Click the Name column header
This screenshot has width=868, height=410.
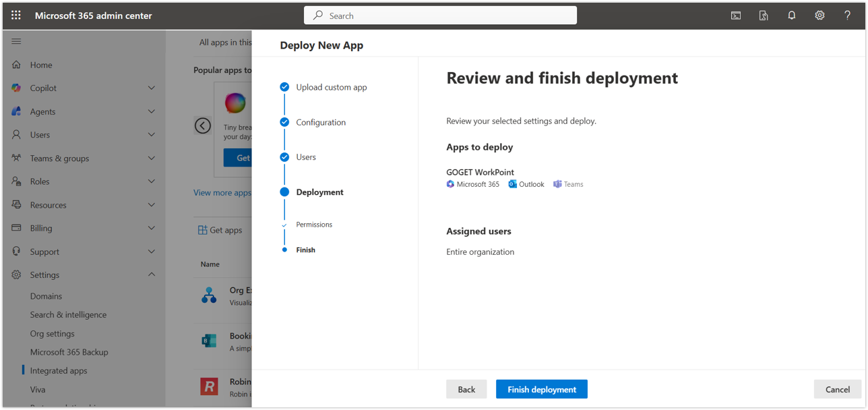pyautogui.click(x=210, y=264)
